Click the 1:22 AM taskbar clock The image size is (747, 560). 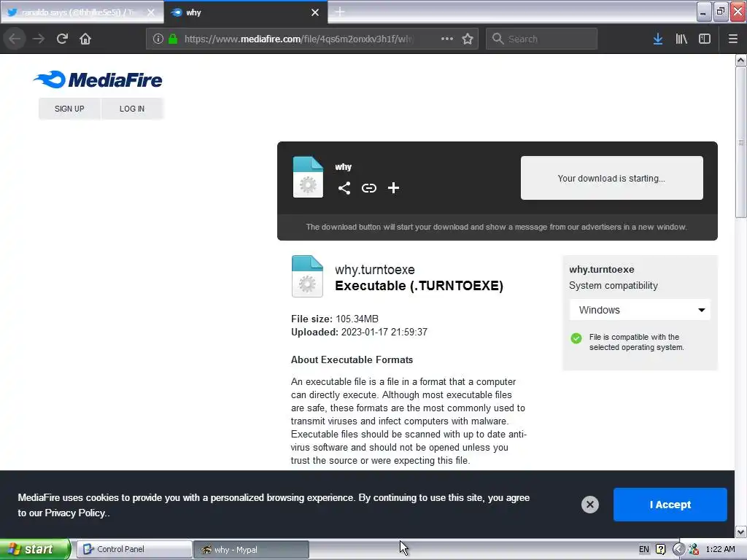pyautogui.click(x=720, y=549)
